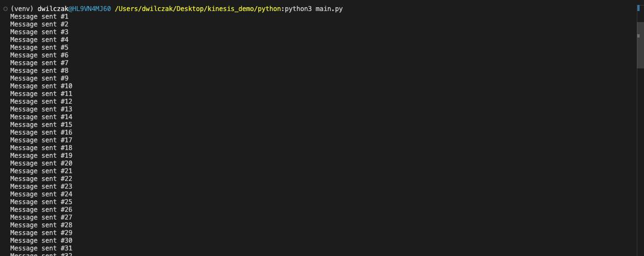
Task: Click the @HL9VN4MJ60 hostname text
Action: (x=89, y=9)
